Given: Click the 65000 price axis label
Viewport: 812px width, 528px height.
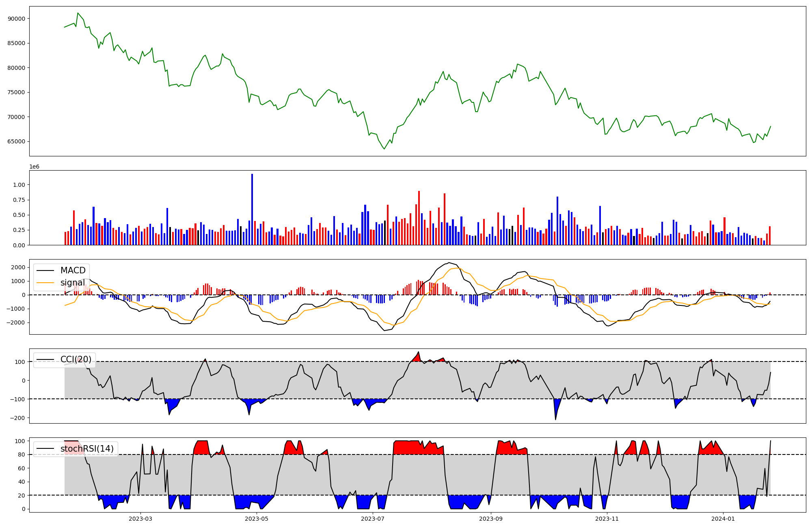Looking at the screenshot, I should click(16, 142).
